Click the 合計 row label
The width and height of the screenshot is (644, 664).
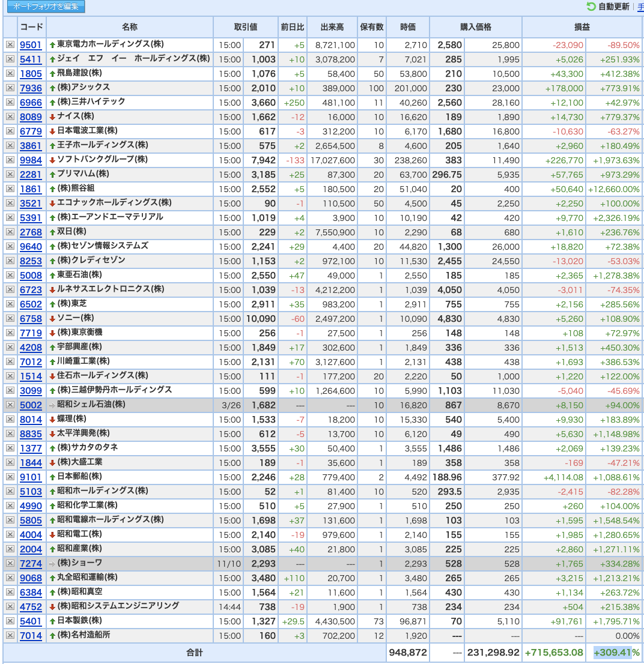pyautogui.click(x=195, y=652)
